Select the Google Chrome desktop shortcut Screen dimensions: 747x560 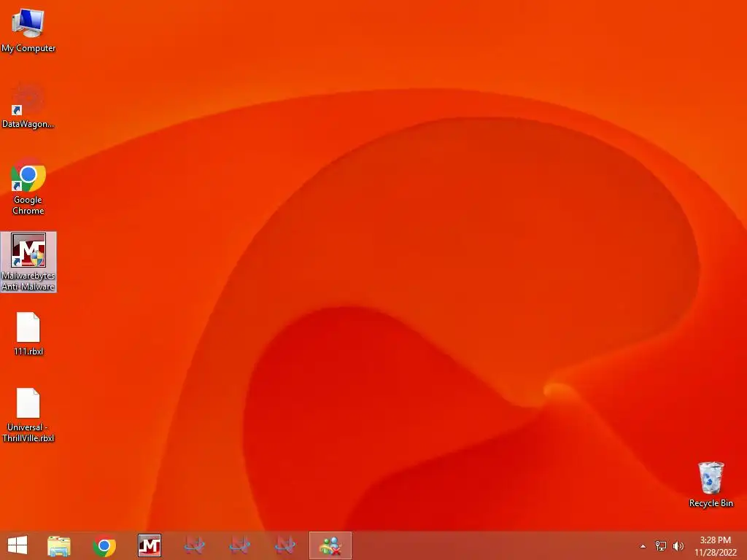click(x=28, y=187)
